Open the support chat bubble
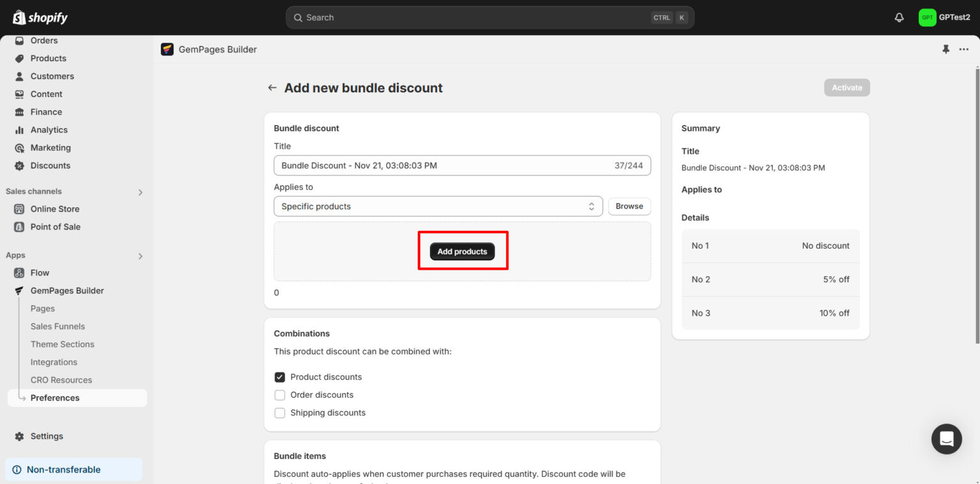Image resolution: width=980 pixels, height=484 pixels. pyautogui.click(x=946, y=439)
